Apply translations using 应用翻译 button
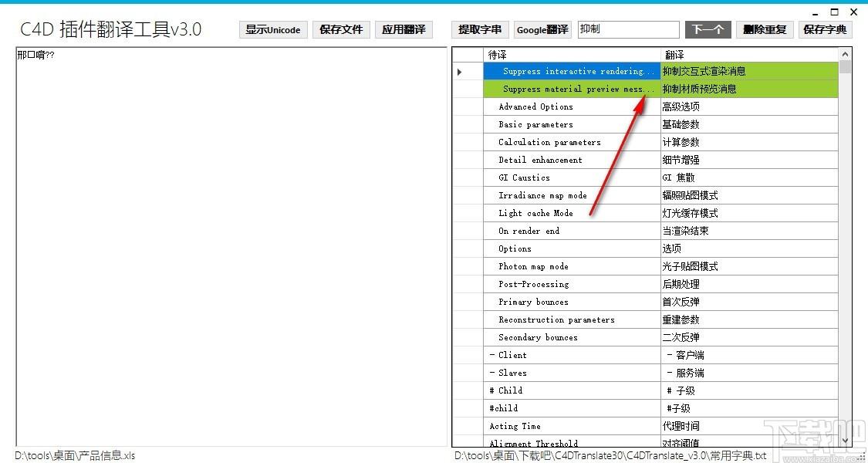Viewport: 868px width, 463px height. coord(404,30)
